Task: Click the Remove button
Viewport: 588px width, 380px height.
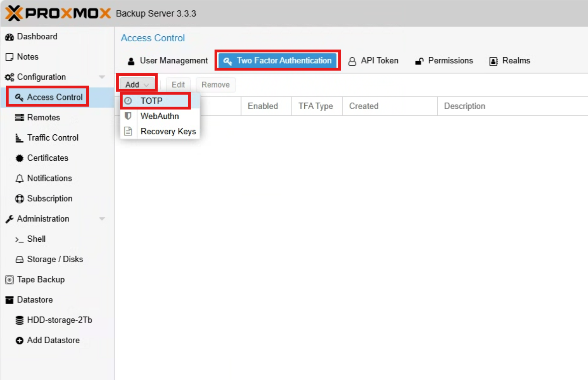Action: (215, 85)
